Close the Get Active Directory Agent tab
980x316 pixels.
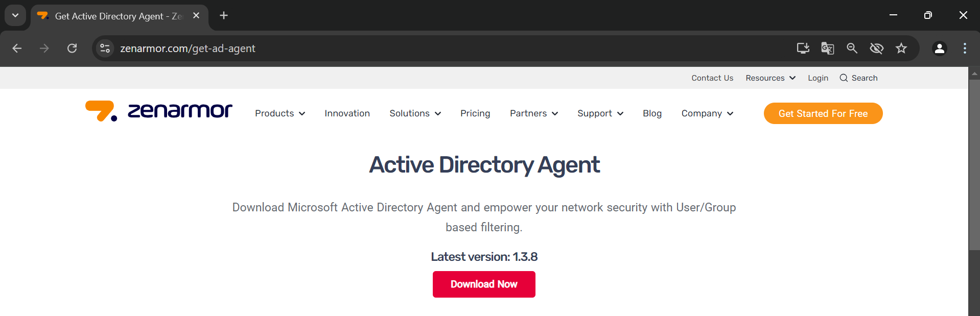[196, 16]
